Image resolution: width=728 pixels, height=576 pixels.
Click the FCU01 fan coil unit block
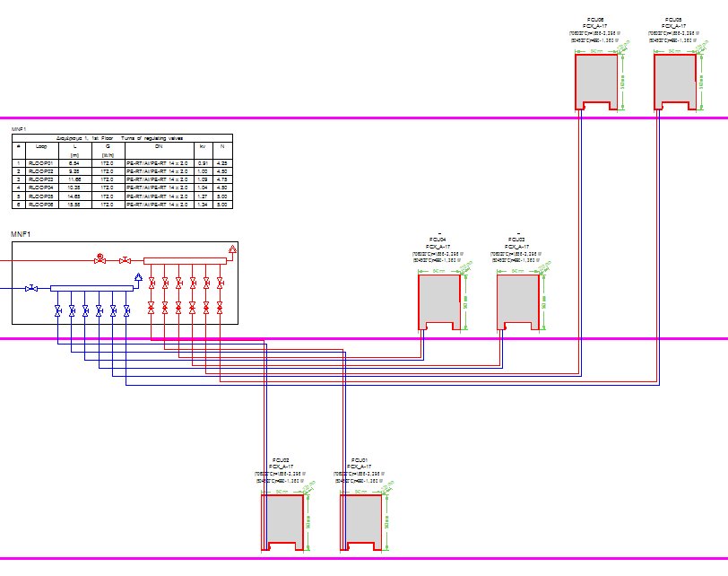(x=360, y=520)
